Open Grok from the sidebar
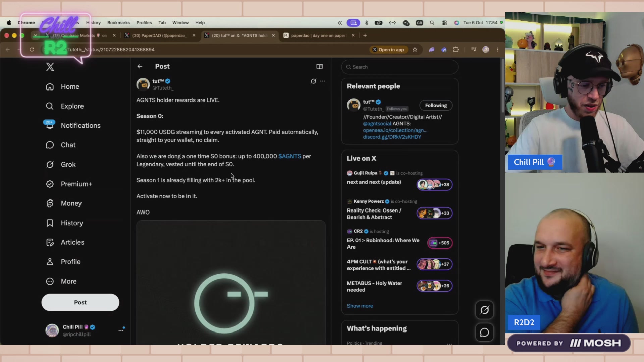Image resolution: width=644 pixels, height=362 pixels. [61, 165]
